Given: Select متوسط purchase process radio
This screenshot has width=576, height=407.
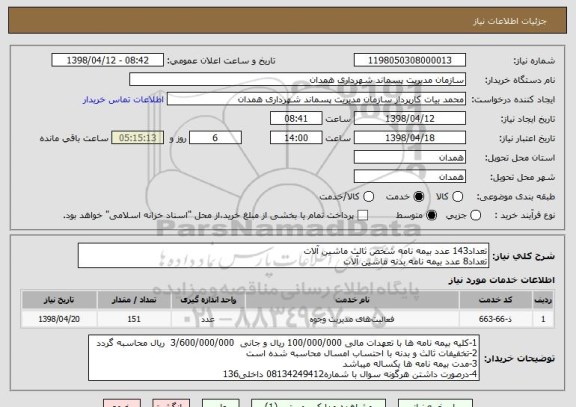Looking at the screenshot, I should [x=431, y=216].
